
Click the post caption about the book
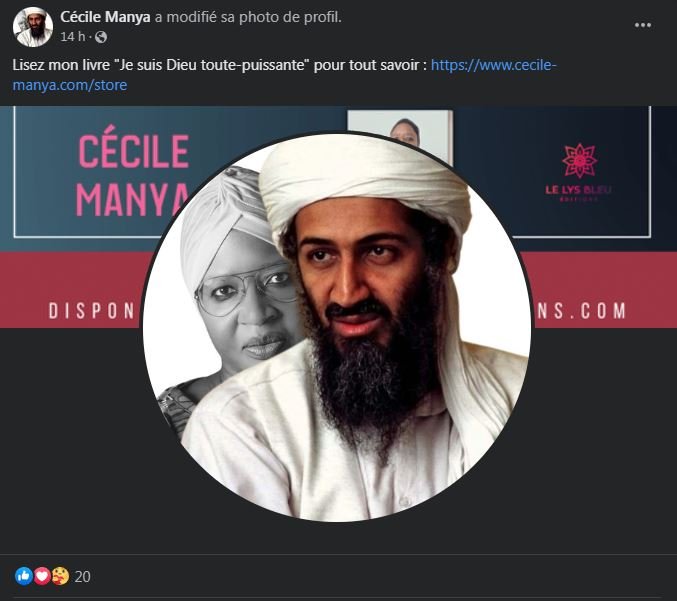pyautogui.click(x=220, y=65)
